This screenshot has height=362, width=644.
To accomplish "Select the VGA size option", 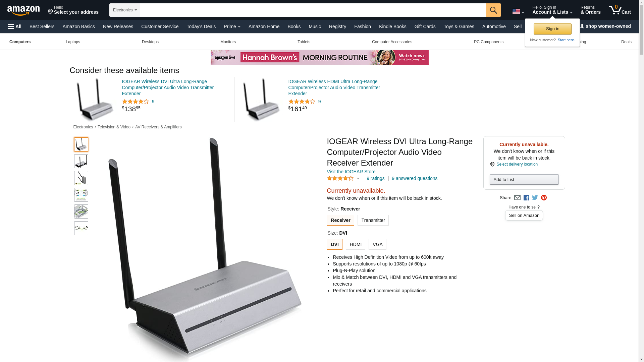I will pos(377,244).
